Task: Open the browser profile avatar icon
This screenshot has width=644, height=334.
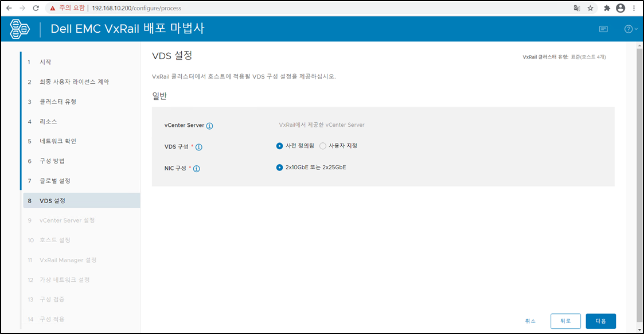Action: tap(620, 8)
